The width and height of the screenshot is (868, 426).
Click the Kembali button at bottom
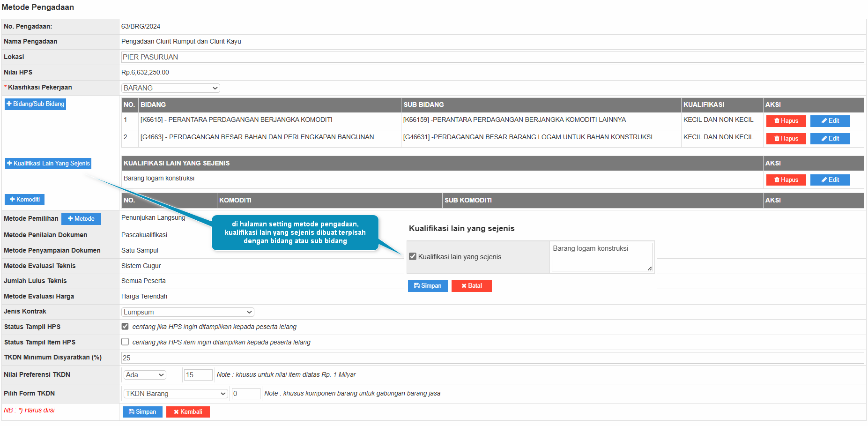(x=188, y=412)
